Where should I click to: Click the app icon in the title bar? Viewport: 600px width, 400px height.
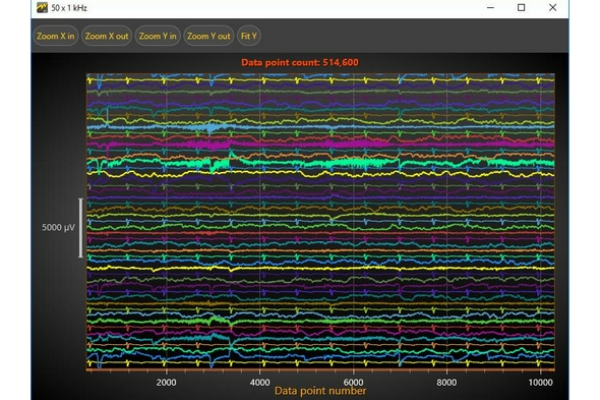[x=42, y=7]
